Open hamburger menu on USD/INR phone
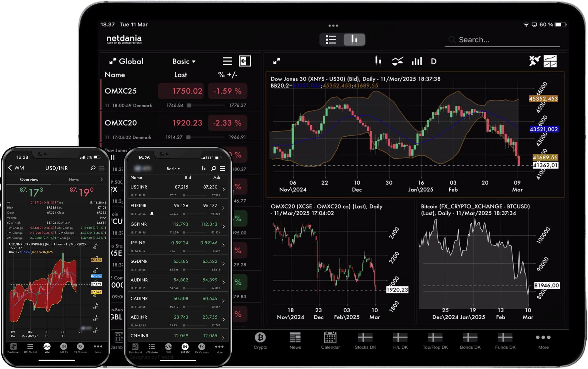This screenshot has height=369, width=588. pyautogui.click(x=101, y=168)
